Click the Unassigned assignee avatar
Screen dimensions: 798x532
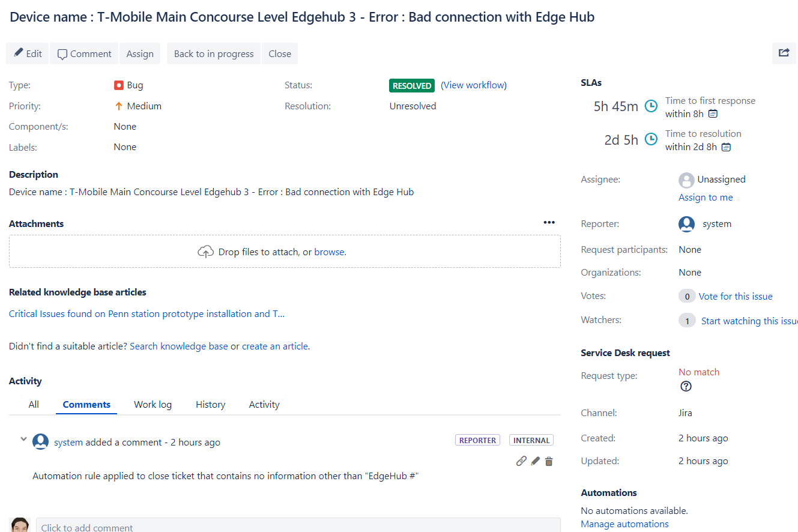click(x=686, y=180)
